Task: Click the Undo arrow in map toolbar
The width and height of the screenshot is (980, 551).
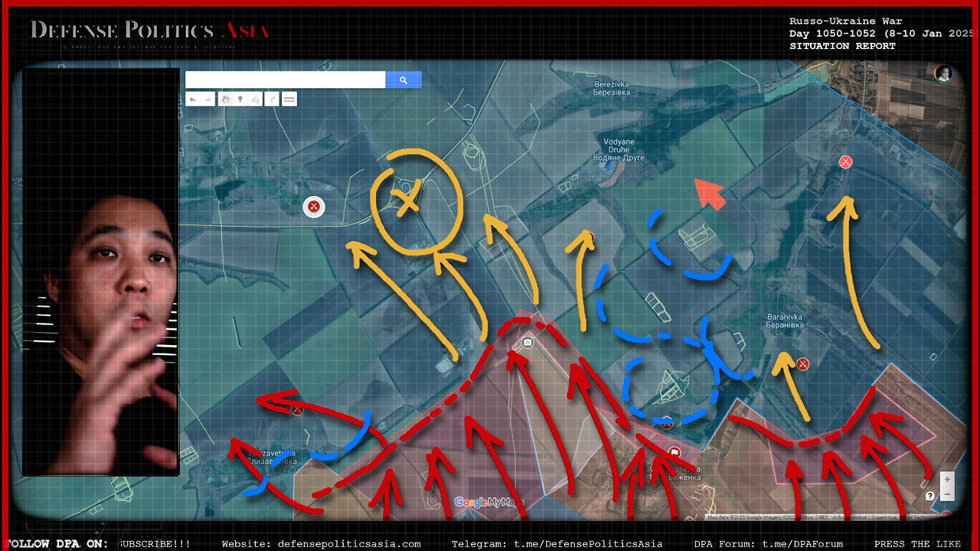Action: 192,99
